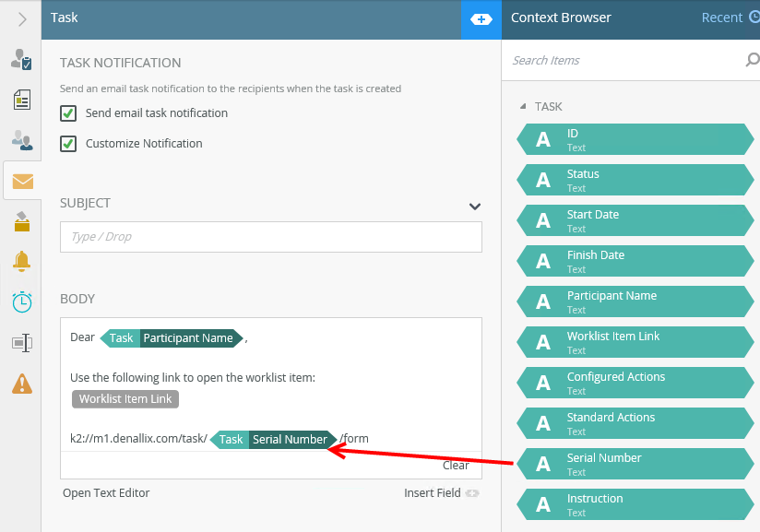The height and width of the screenshot is (532, 760).
Task: Click Open Text Editor link
Action: point(106,493)
